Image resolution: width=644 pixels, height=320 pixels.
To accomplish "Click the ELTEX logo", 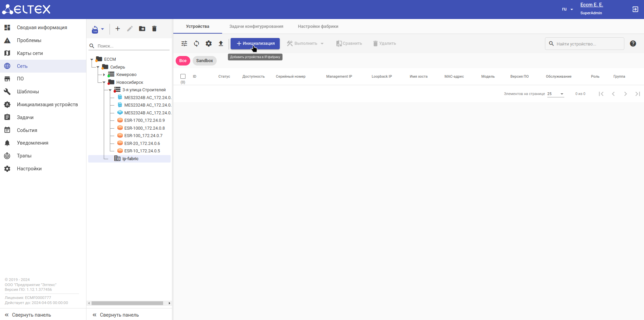I will tap(26, 10).
